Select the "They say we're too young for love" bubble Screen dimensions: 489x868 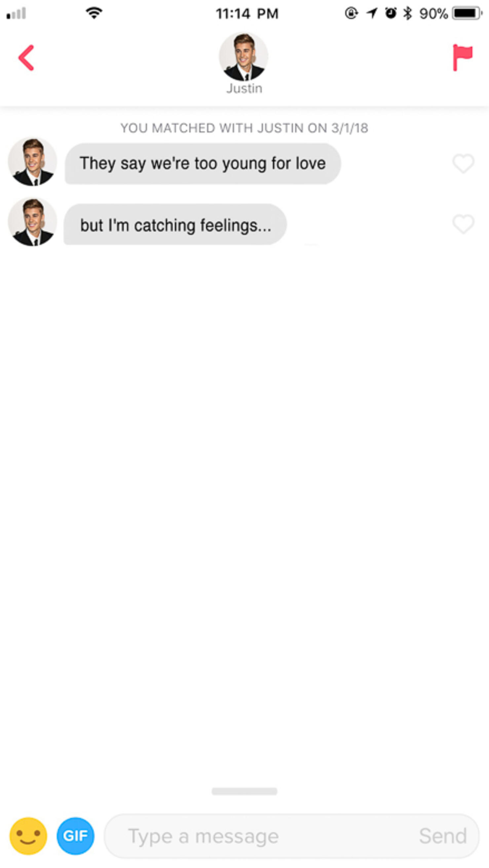pos(203,164)
